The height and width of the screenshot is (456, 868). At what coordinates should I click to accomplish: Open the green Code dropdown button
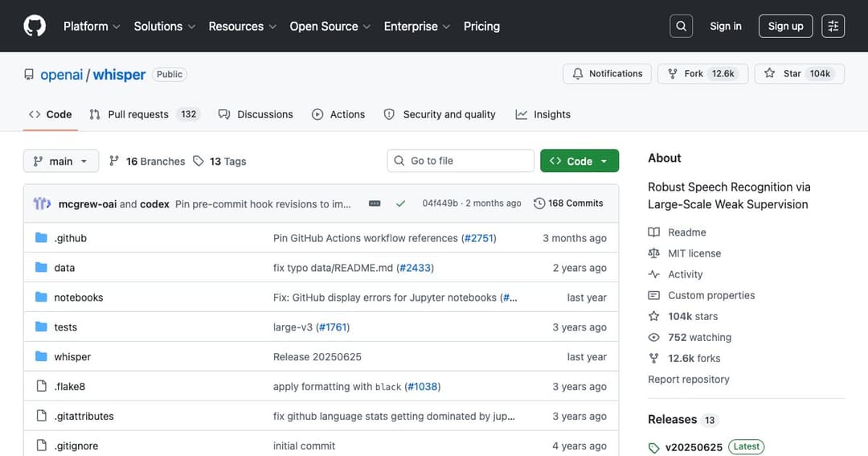point(579,161)
